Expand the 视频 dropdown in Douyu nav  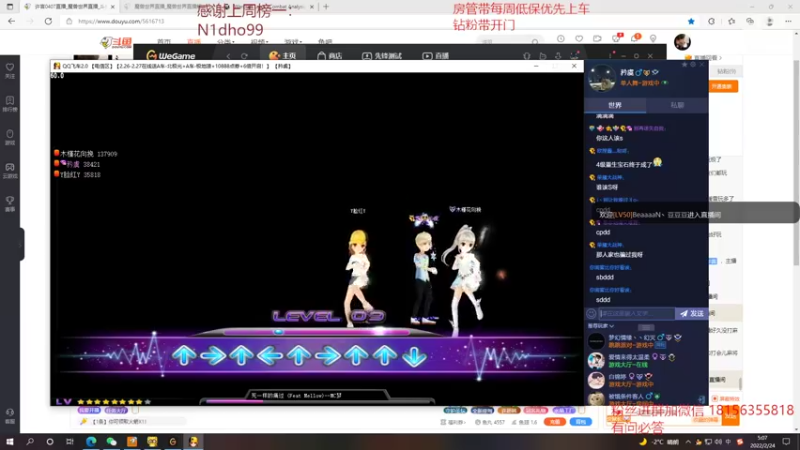pyautogui.click(x=259, y=42)
